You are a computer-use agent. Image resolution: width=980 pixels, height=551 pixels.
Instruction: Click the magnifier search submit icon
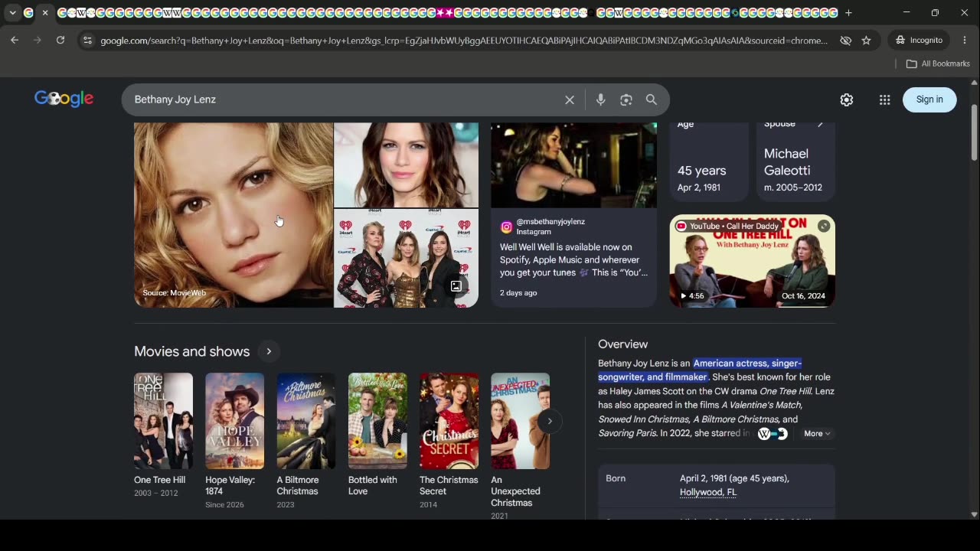(x=652, y=99)
